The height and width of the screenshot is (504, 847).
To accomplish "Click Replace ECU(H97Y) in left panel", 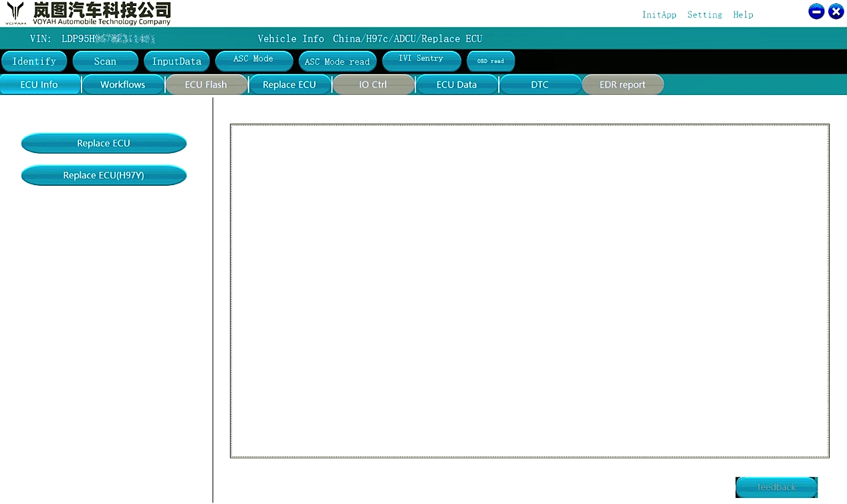I will [x=104, y=175].
